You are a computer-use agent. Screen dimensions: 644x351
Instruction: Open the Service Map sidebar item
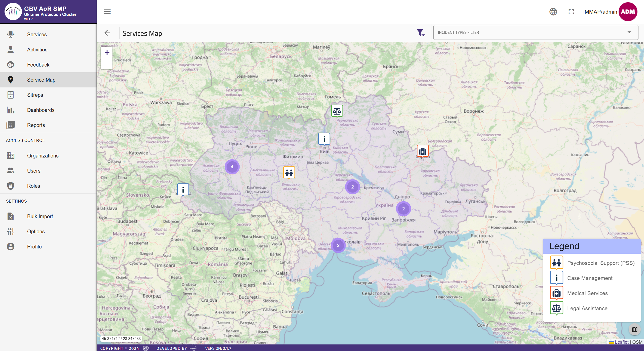click(x=41, y=80)
